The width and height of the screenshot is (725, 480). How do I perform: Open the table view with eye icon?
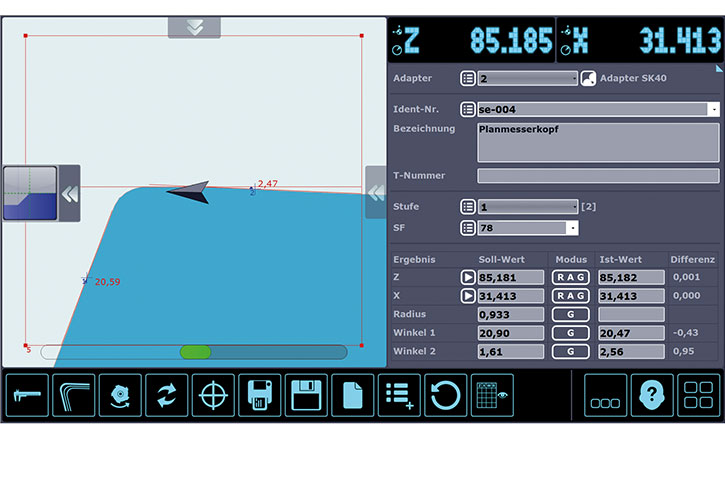[492, 395]
